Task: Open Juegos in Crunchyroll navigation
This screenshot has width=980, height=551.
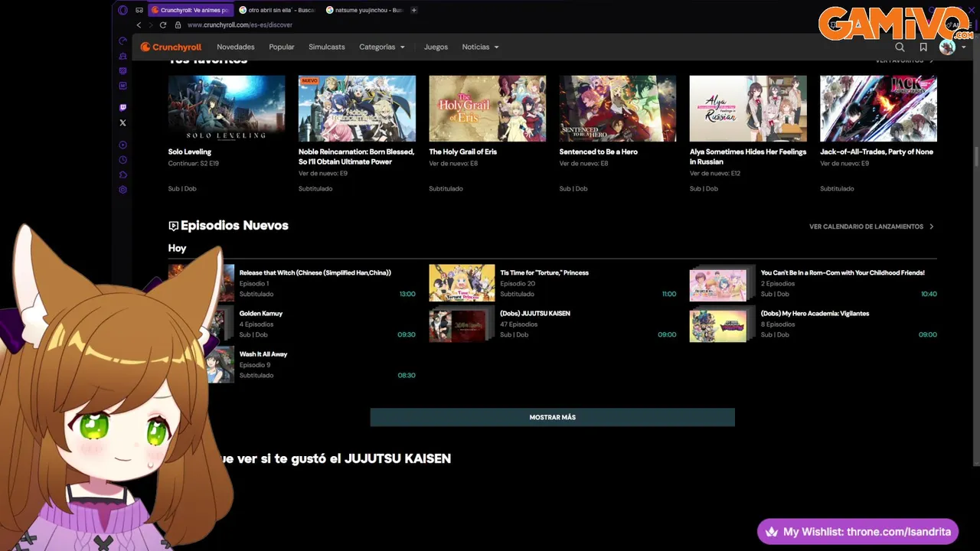Action: click(x=436, y=47)
